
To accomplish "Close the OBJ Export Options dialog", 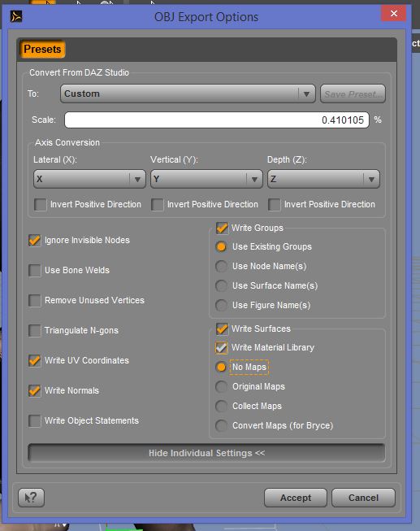I will pos(394,14).
